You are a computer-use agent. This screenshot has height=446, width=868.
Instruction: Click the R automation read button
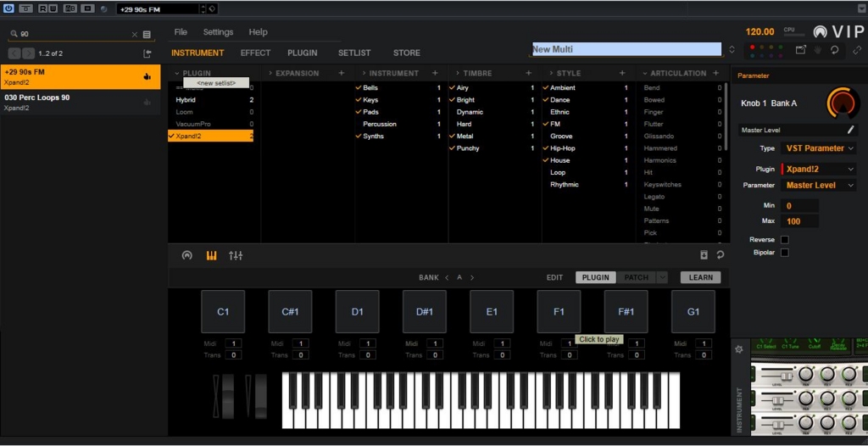pos(42,8)
